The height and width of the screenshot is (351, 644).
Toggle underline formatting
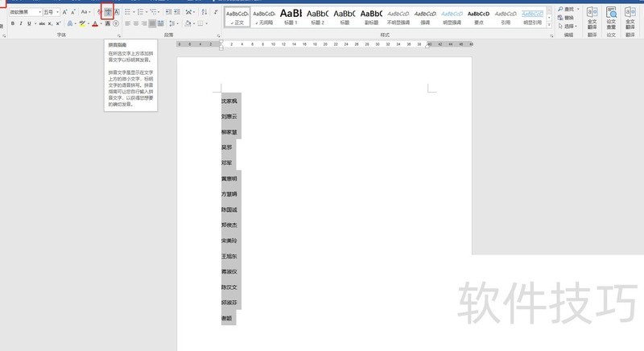(29, 23)
